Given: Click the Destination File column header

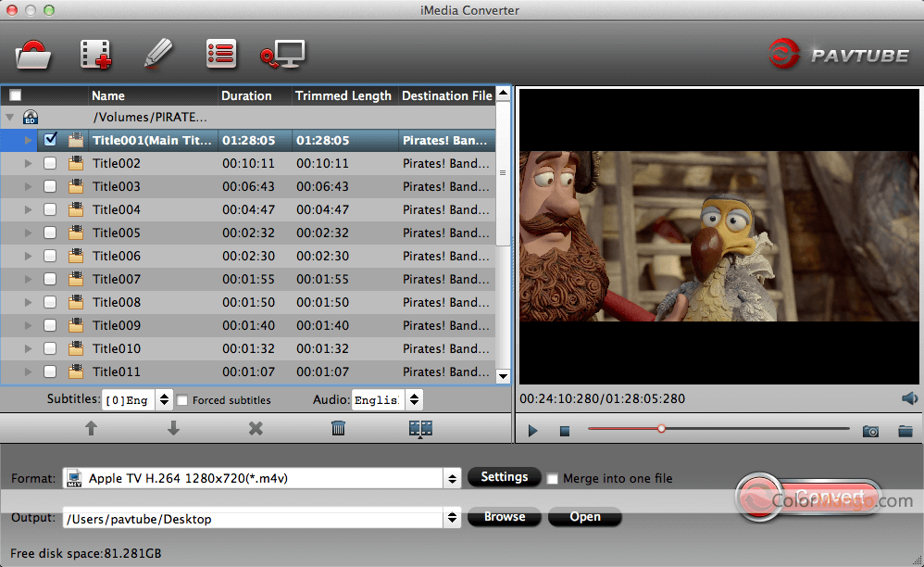Looking at the screenshot, I should tap(446, 95).
